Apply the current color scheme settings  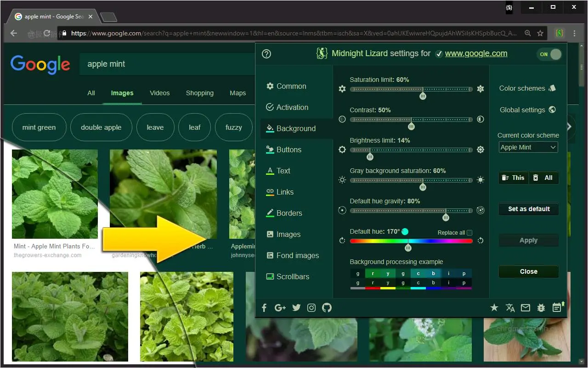[528, 240]
